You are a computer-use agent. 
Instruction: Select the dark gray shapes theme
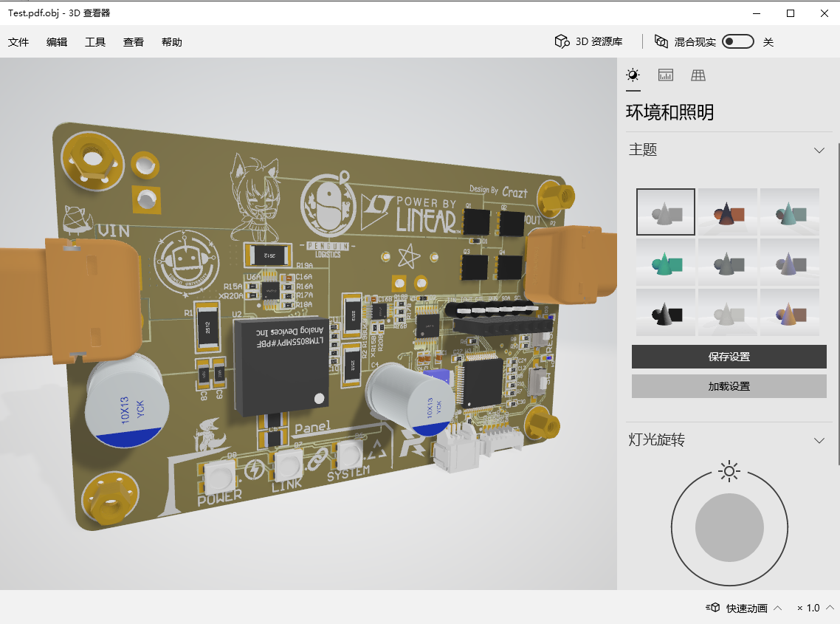point(728,262)
